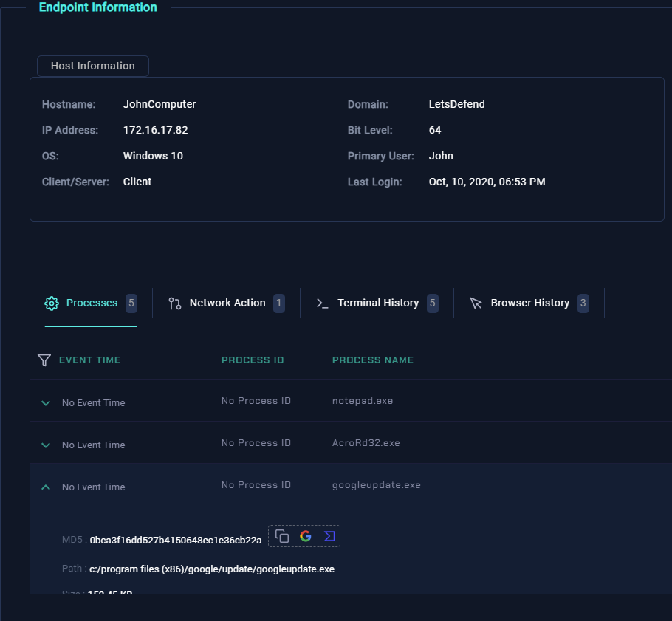Click the filter funnel icon
Screen dimensions: 672x621
(44, 360)
